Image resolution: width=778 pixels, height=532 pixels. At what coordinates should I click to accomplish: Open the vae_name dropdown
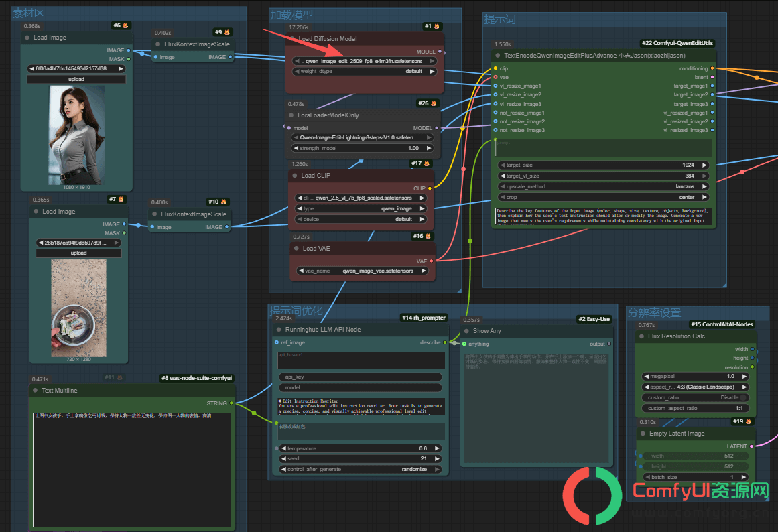(363, 271)
